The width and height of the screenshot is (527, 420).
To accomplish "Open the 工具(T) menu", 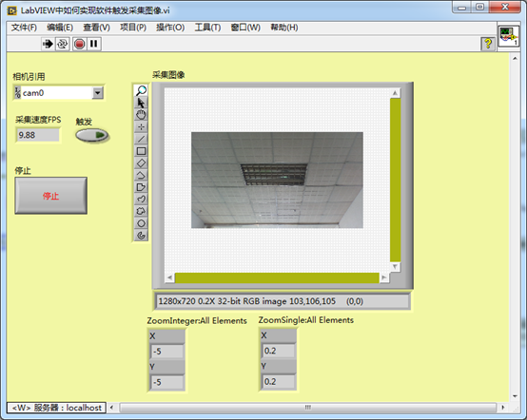I will coord(207,28).
